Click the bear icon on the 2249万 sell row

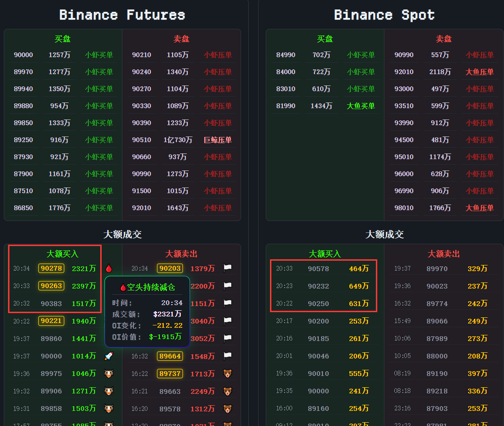(x=227, y=391)
